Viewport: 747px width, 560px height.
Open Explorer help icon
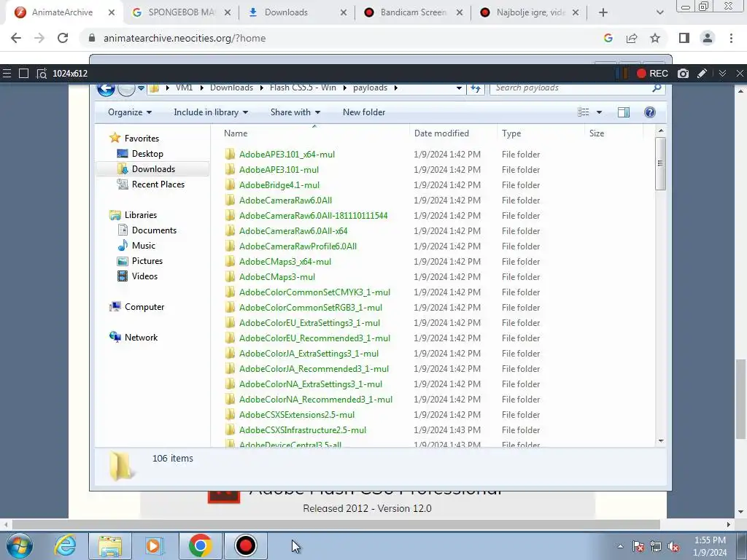650,112
